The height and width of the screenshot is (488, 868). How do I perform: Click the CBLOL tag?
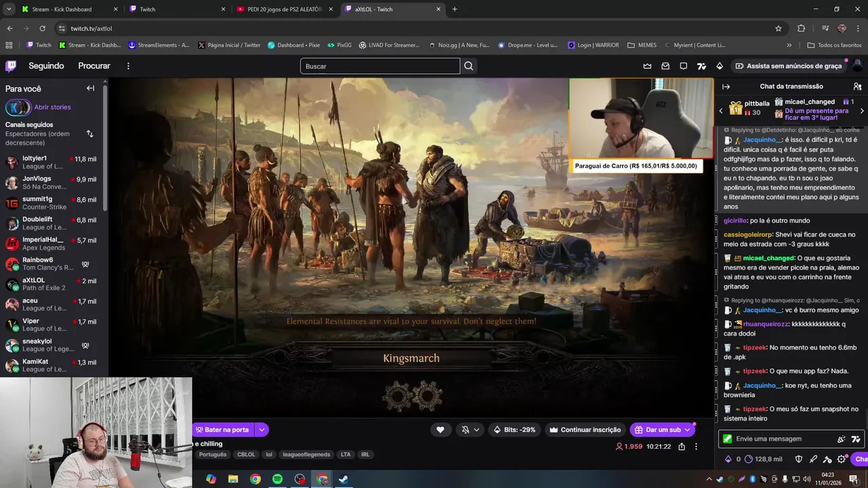coord(246,455)
